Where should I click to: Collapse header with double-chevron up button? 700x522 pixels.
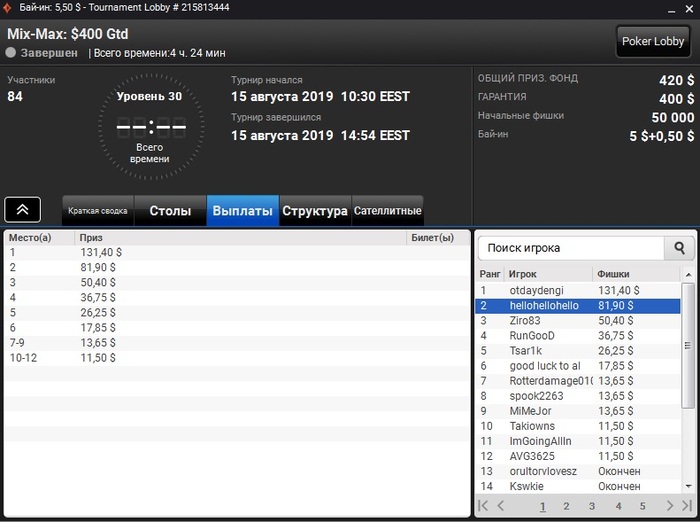pos(22,209)
